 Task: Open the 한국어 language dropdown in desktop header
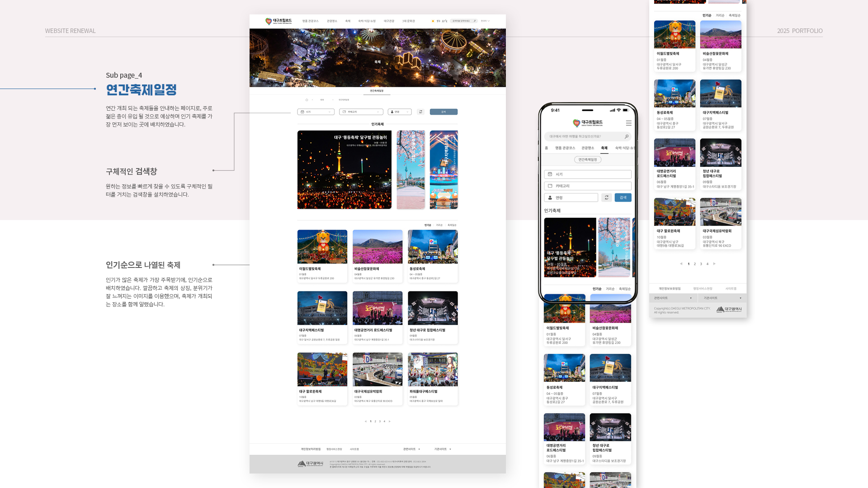coord(485,21)
